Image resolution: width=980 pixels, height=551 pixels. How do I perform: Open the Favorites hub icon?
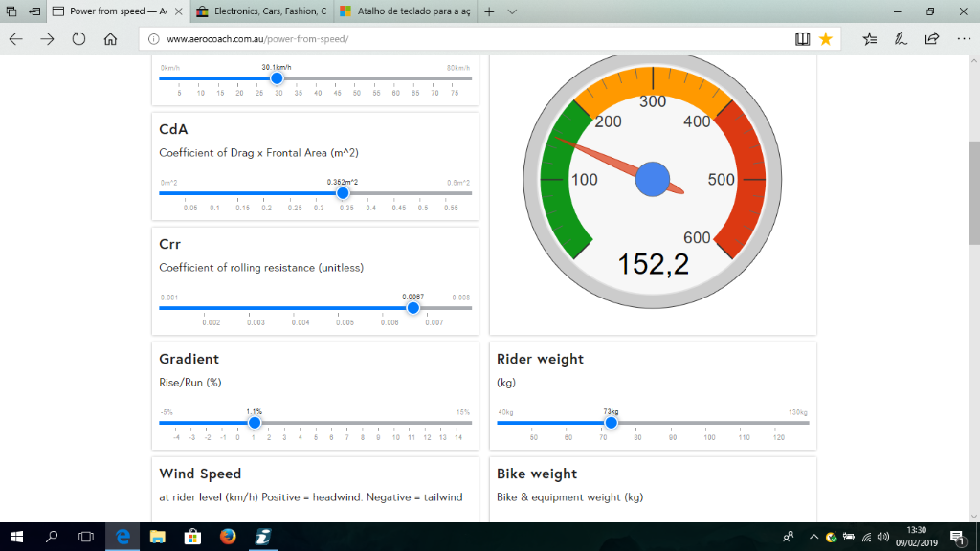(x=869, y=39)
